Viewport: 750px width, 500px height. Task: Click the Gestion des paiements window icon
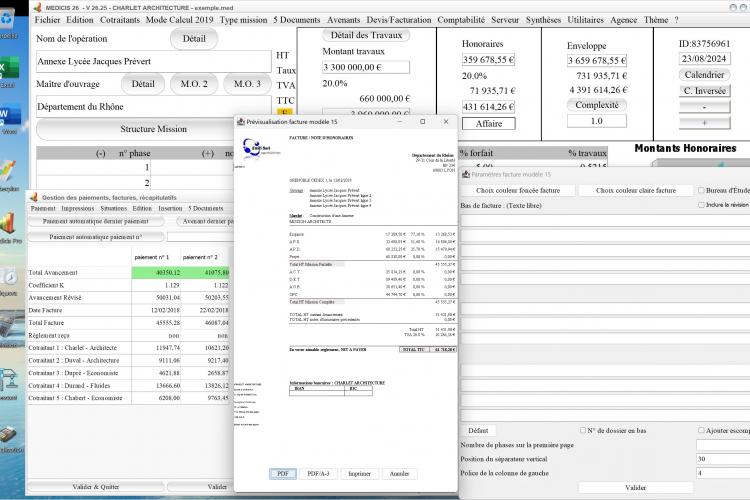[33, 197]
